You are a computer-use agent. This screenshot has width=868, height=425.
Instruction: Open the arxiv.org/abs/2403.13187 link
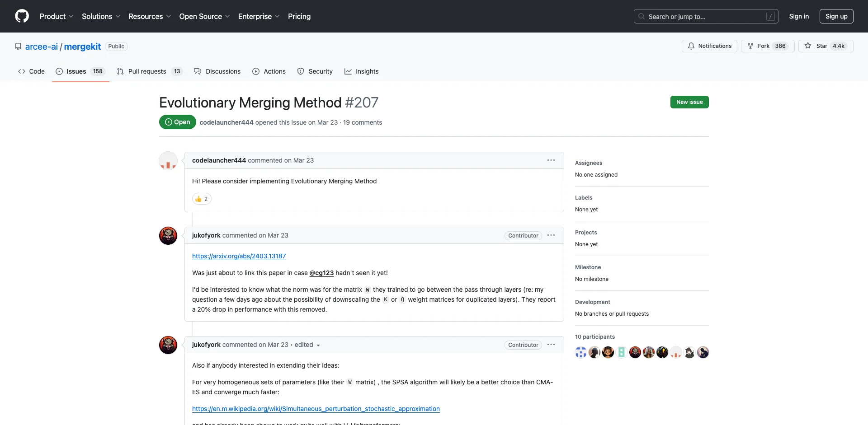click(239, 256)
